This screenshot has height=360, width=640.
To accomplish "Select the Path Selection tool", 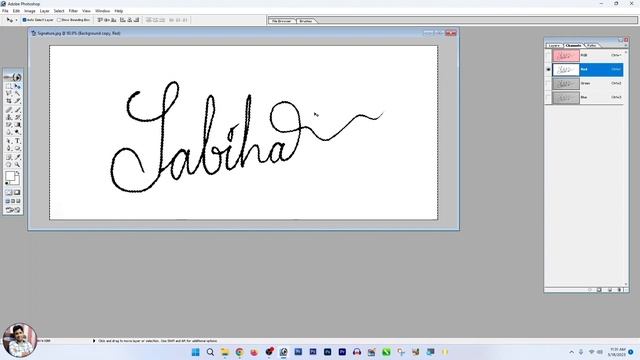I will (x=9, y=141).
